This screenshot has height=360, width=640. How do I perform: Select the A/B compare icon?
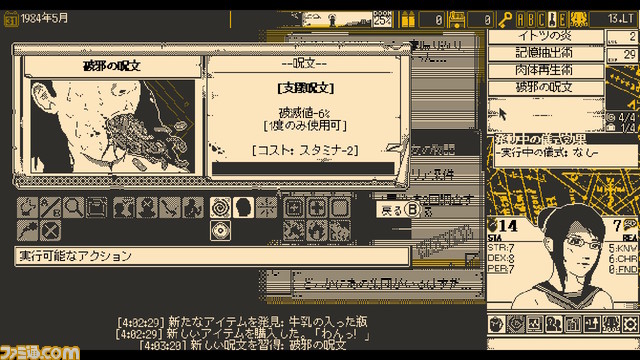[x=51, y=207]
